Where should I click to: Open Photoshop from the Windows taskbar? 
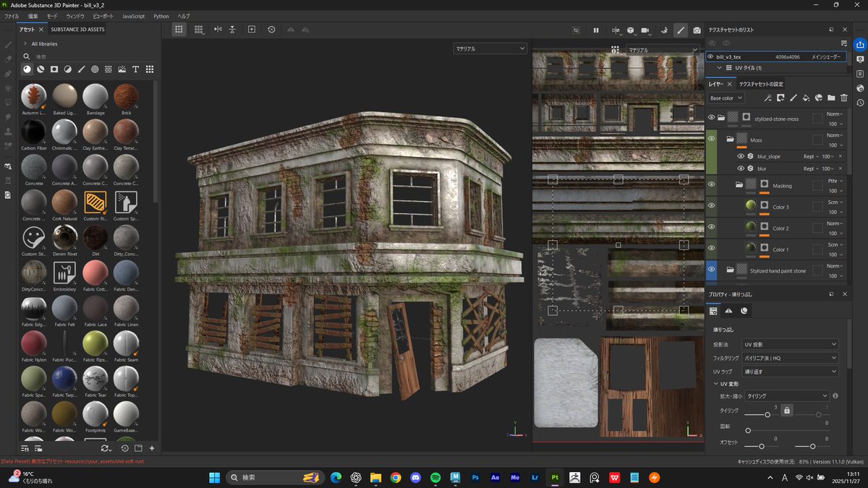475,477
